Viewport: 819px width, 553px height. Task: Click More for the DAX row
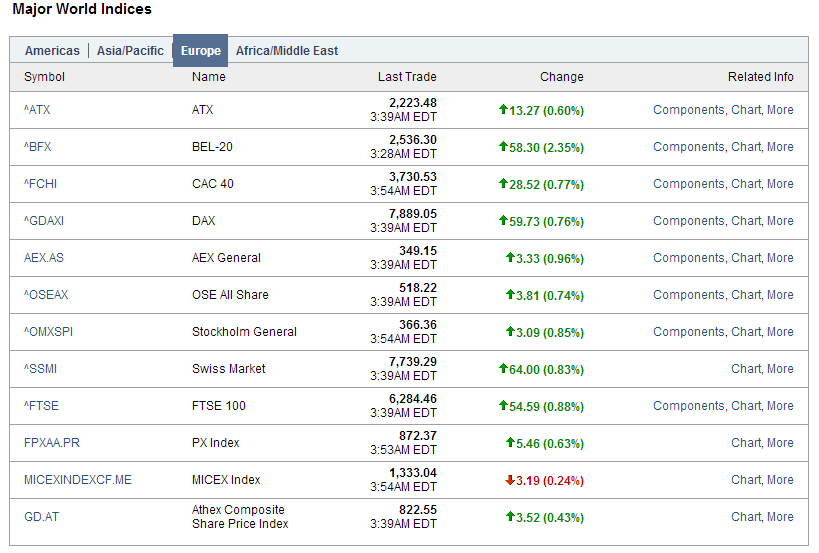coord(780,221)
